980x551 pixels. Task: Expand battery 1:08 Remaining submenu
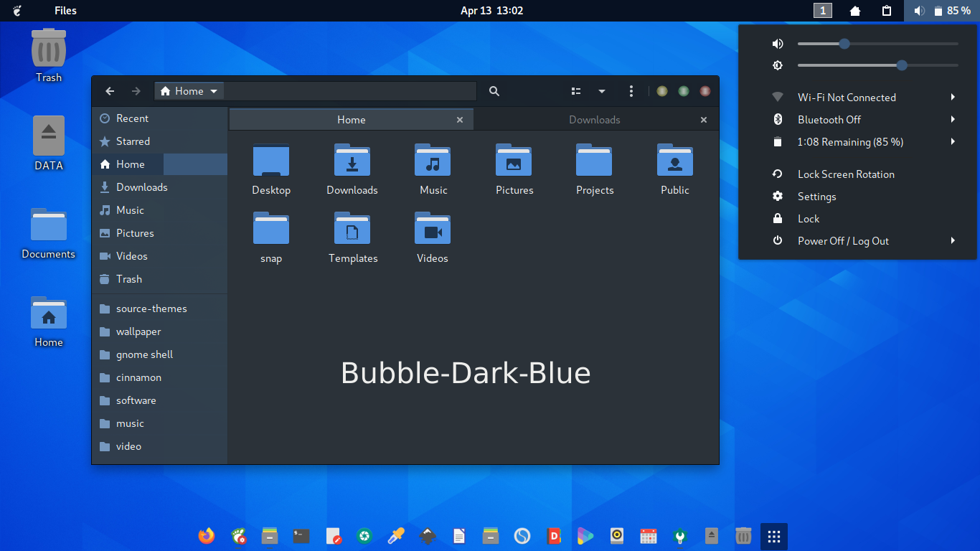(x=953, y=142)
